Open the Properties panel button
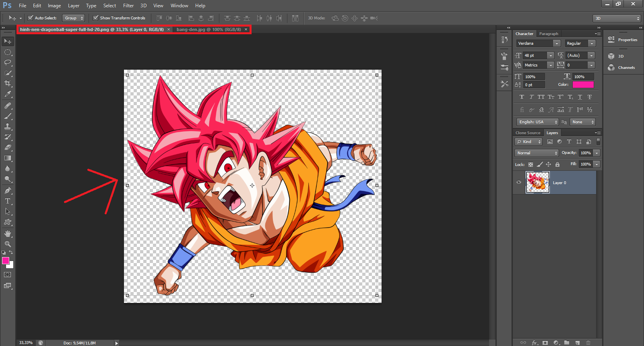This screenshot has width=644, height=346. point(623,40)
